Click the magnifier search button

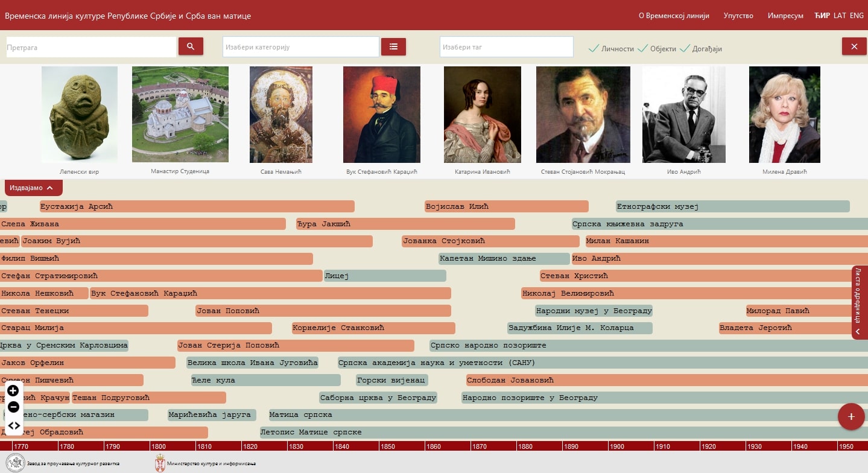(191, 46)
